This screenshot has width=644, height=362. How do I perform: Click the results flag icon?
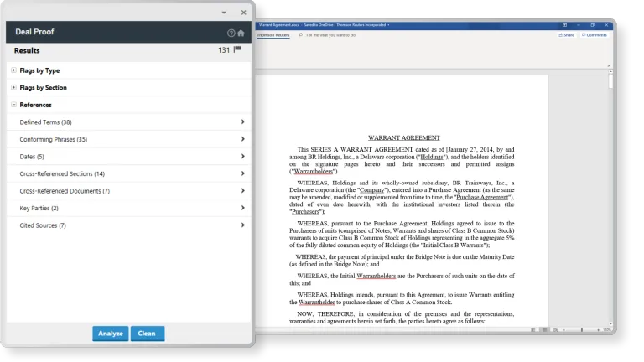coord(237,50)
